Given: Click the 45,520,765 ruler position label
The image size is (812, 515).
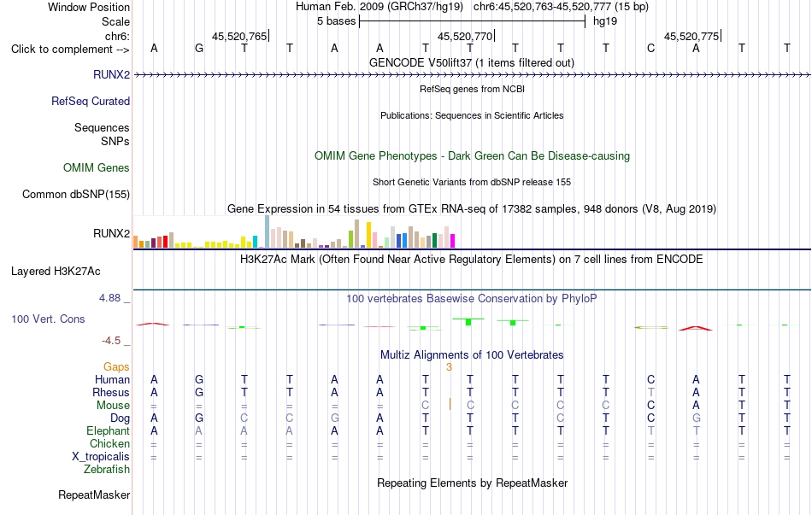Looking at the screenshot, I should pyautogui.click(x=240, y=36).
